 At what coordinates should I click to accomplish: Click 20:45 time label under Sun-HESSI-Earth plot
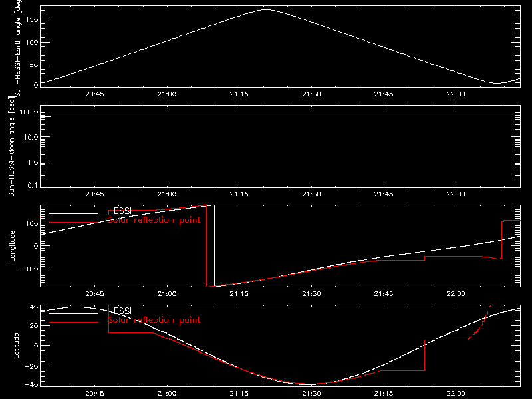(x=94, y=94)
